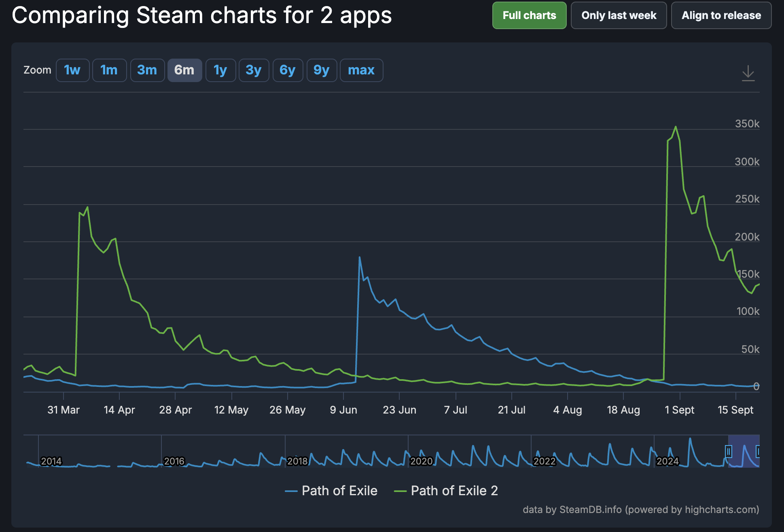Set zoom to 1y
Screen dimensions: 784x532
click(220, 70)
